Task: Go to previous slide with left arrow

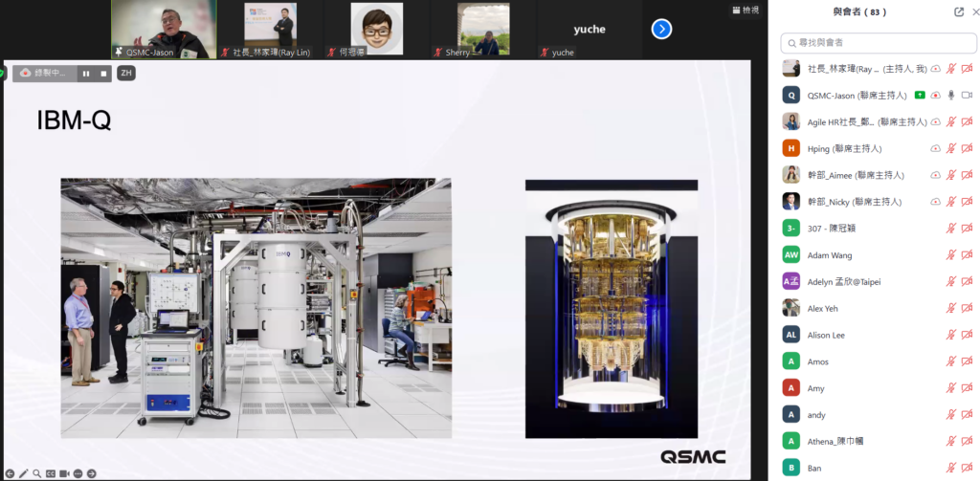Action: 10,473
